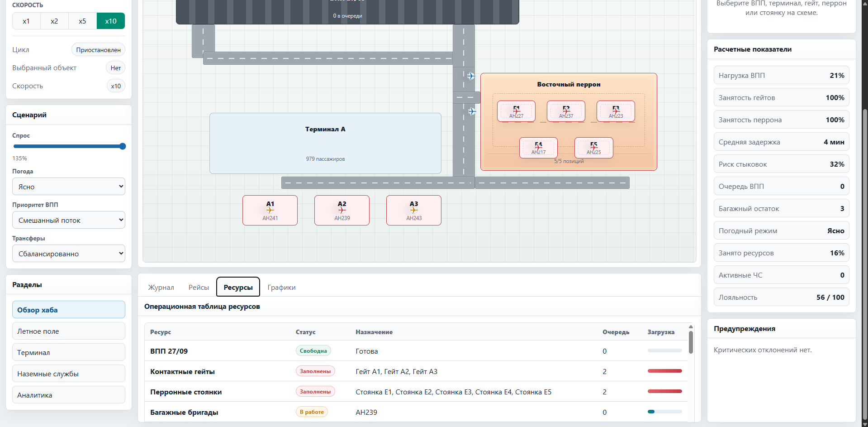The width and height of the screenshot is (868, 427).
Task: Click the Заполнены status of Контактные гейты
Action: [315, 371]
